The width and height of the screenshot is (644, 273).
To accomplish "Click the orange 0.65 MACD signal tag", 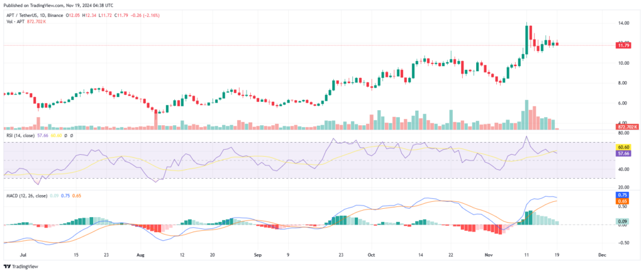I will coord(624,201).
